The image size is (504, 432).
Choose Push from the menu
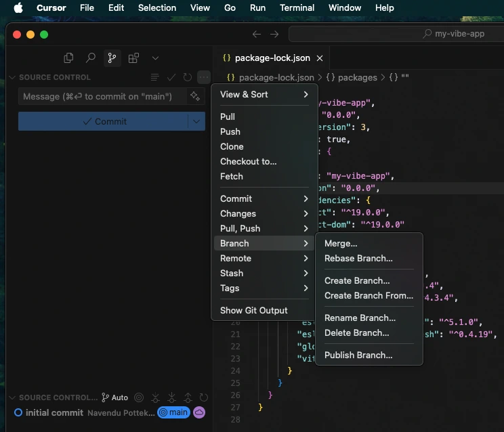pos(264,131)
